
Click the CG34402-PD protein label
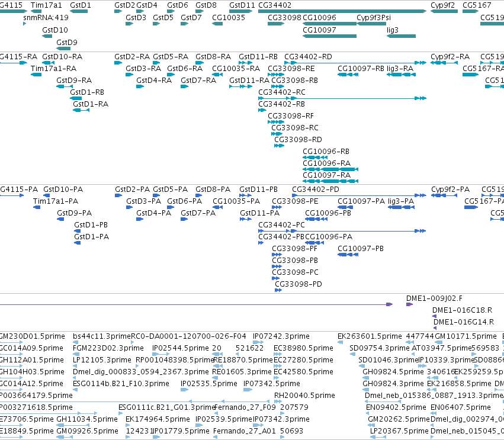(316, 190)
